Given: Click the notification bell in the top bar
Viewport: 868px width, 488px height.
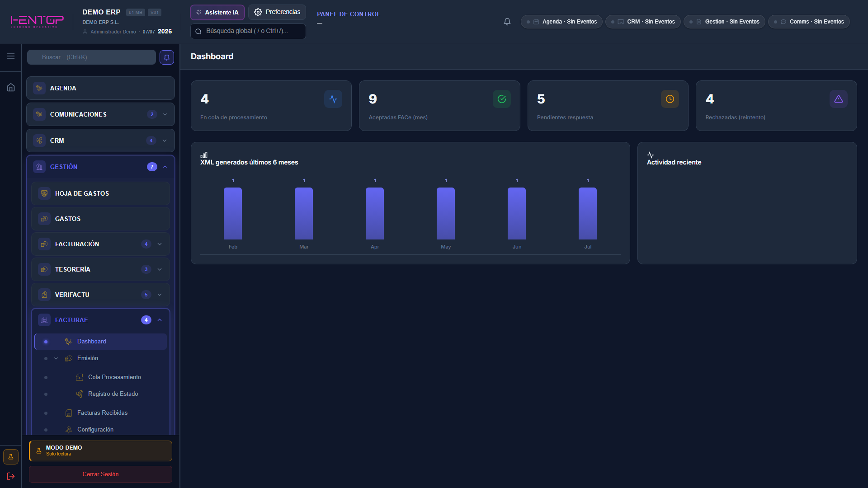Looking at the screenshot, I should click(x=507, y=22).
